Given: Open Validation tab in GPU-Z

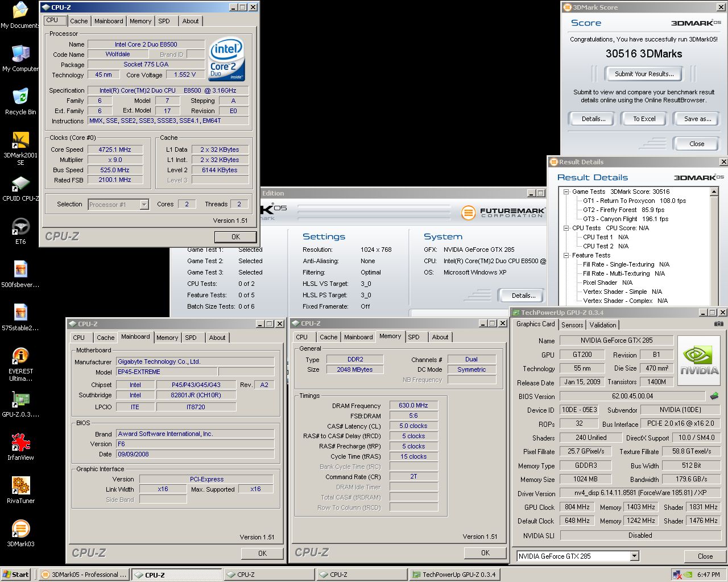Looking at the screenshot, I should (x=602, y=325).
